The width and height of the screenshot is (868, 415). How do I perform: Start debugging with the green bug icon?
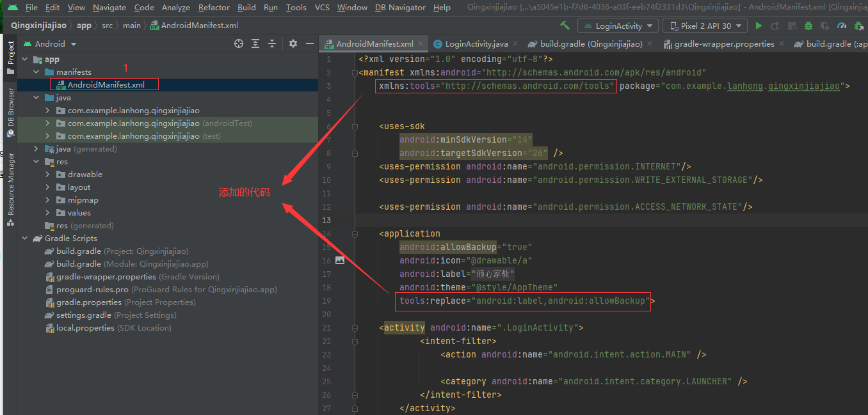(808, 26)
